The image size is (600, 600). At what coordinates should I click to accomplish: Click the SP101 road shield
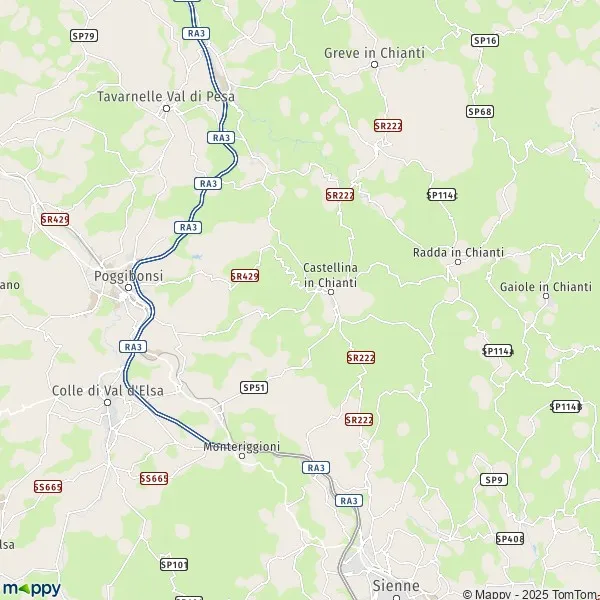tap(174, 564)
